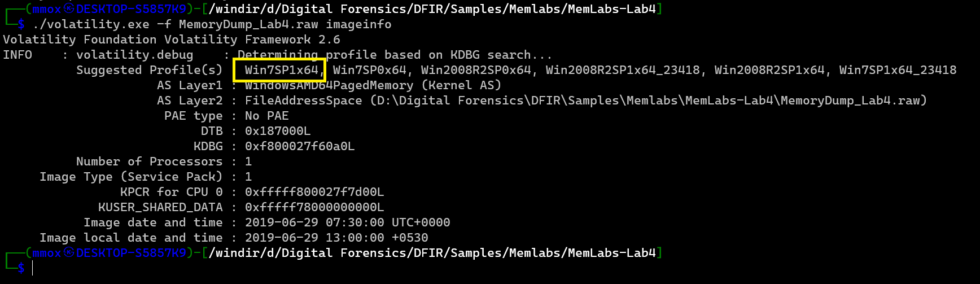Click the DTB value 0x187000L
Image resolution: width=980 pixels, height=284 pixels.
click(277, 131)
